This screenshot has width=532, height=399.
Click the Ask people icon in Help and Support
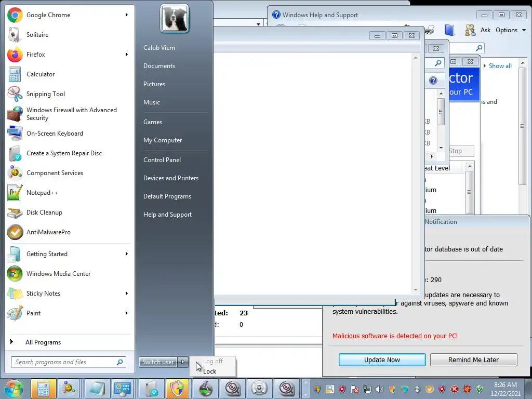[470, 30]
